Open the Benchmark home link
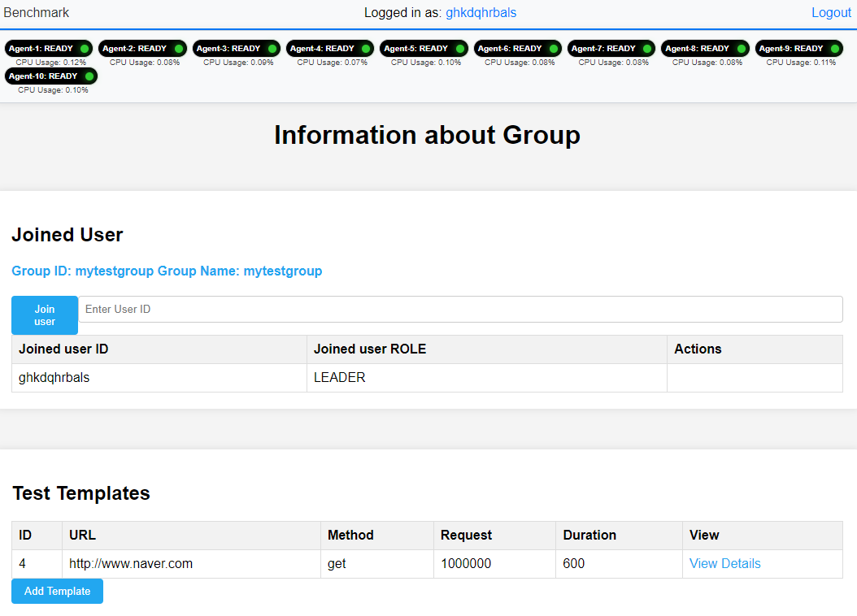 36,12
